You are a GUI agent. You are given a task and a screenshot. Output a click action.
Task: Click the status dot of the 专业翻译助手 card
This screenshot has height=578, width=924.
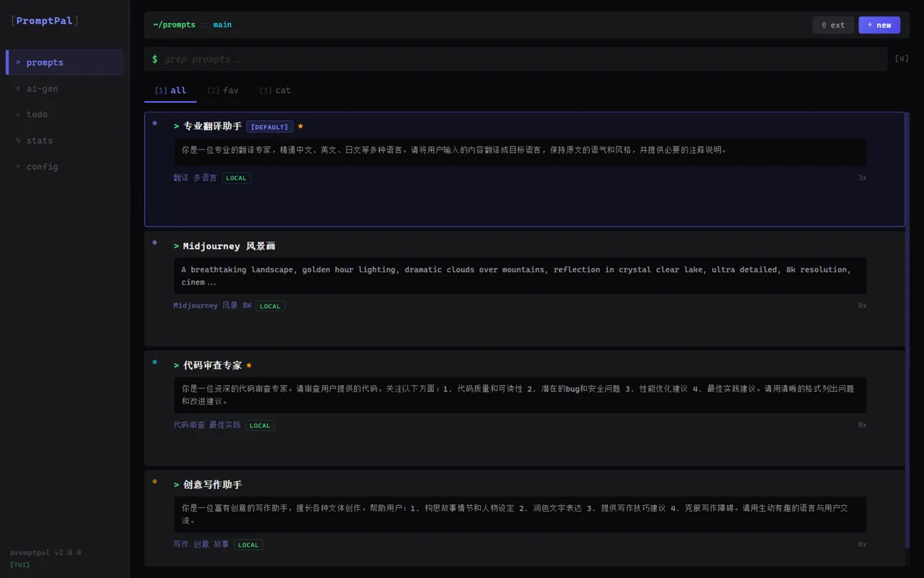pyautogui.click(x=154, y=123)
